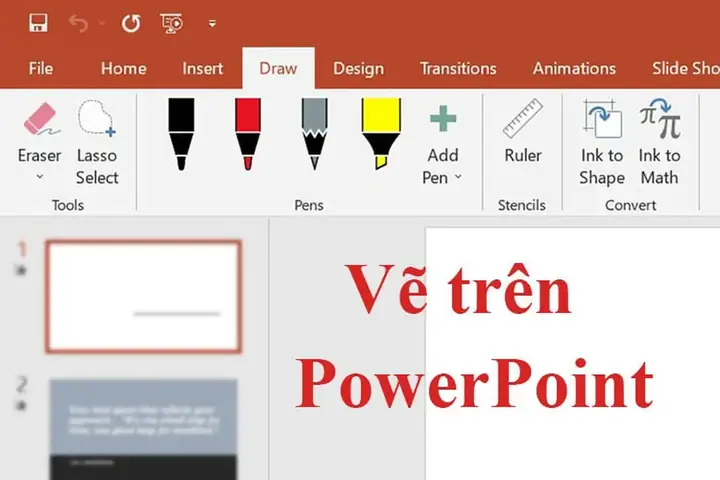Image resolution: width=720 pixels, height=480 pixels.
Task: Switch to the Insert tab
Action: [x=202, y=68]
